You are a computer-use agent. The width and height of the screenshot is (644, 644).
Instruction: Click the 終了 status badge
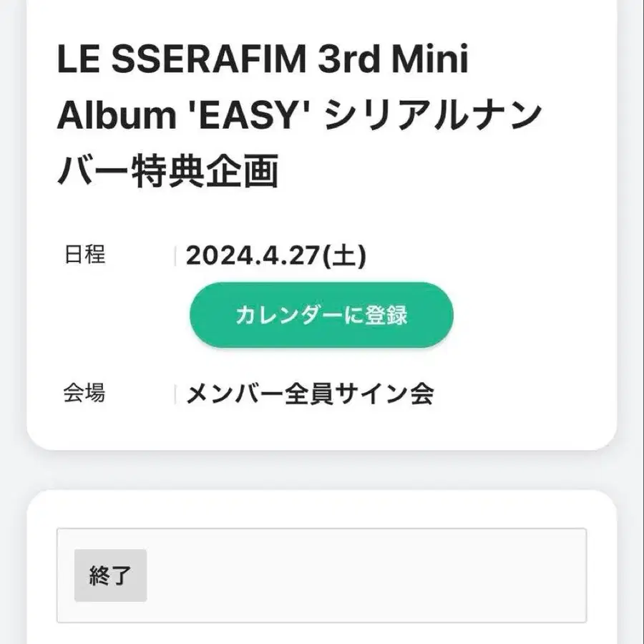coord(110,575)
